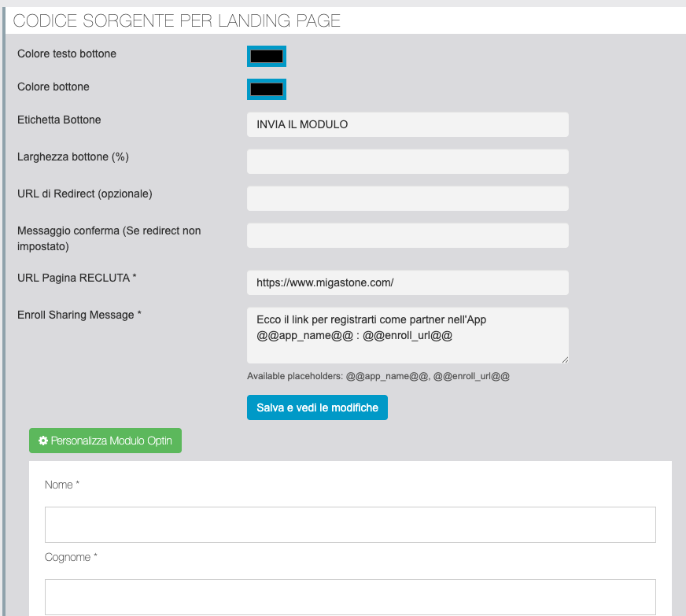
Task: Click the Etichetta Bottone text field
Action: click(x=408, y=124)
